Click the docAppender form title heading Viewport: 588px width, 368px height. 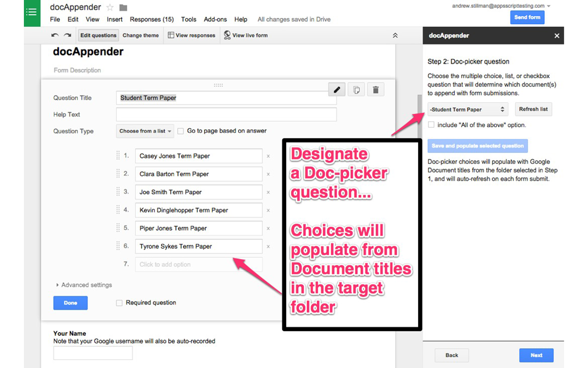[88, 52]
